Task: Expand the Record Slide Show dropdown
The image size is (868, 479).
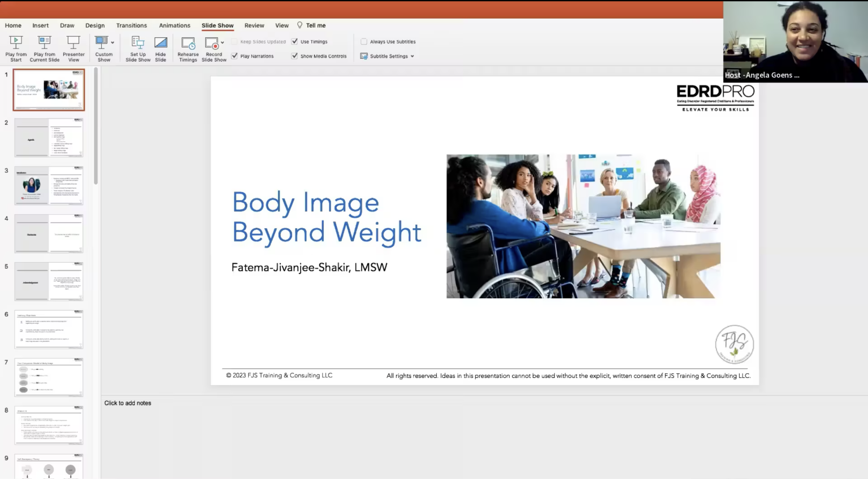Action: 222,42
